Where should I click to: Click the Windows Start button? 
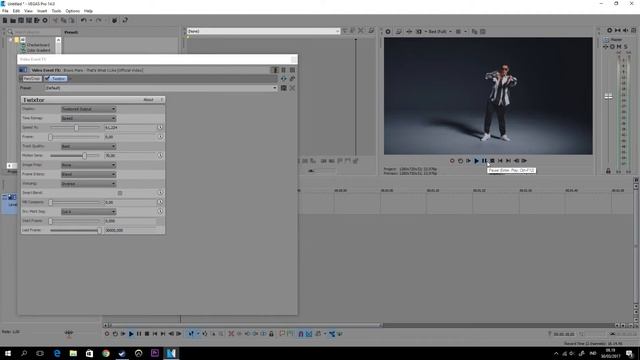tap(7, 353)
